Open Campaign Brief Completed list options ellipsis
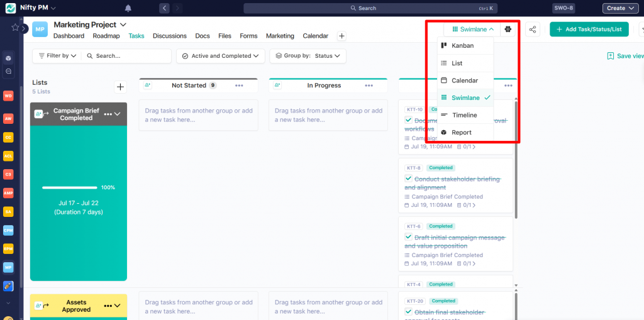 click(108, 114)
